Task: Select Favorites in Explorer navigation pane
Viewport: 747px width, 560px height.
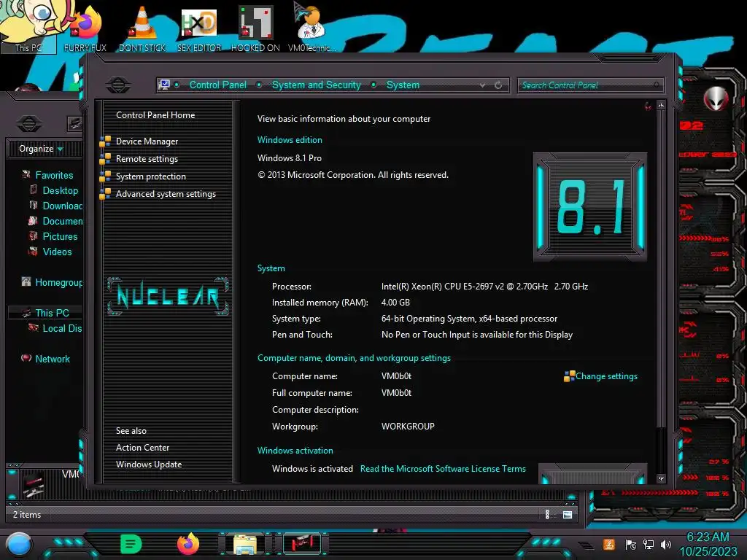Action: click(54, 175)
